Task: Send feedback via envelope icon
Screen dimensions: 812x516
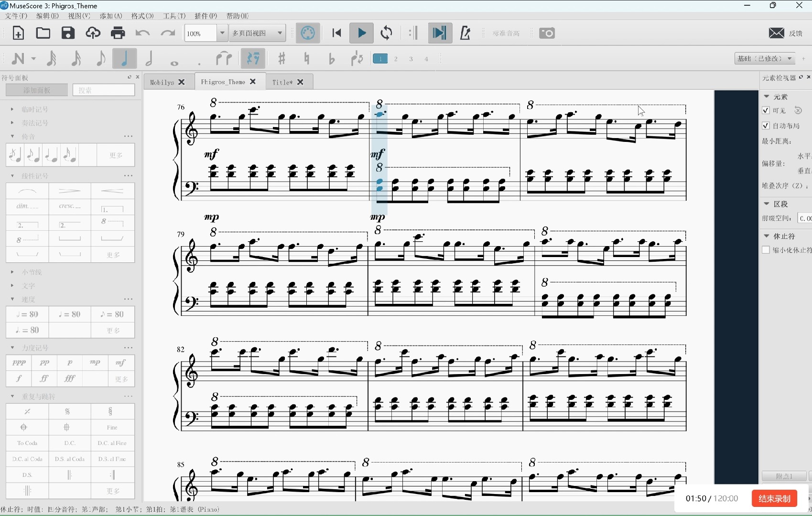Action: (x=776, y=33)
